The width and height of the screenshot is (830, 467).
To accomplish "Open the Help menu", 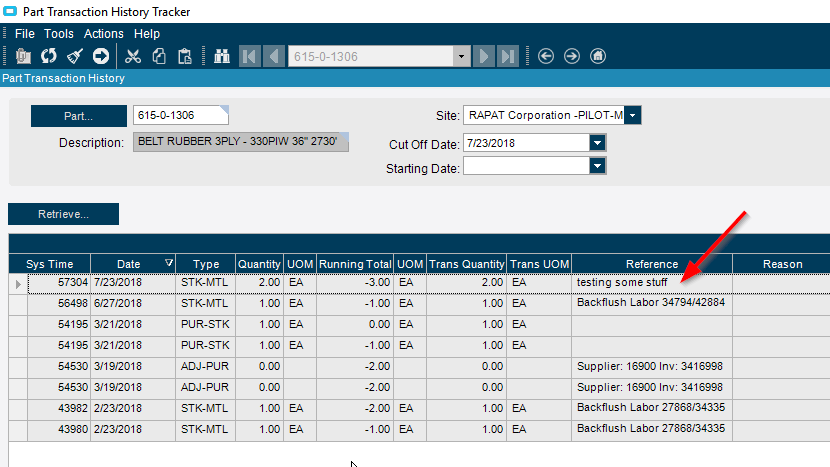I will [x=147, y=34].
